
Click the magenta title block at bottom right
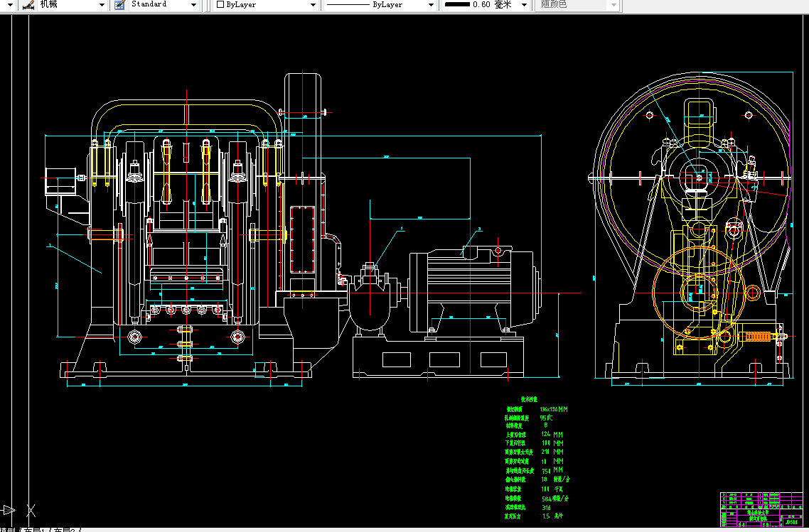pyautogui.click(x=762, y=510)
